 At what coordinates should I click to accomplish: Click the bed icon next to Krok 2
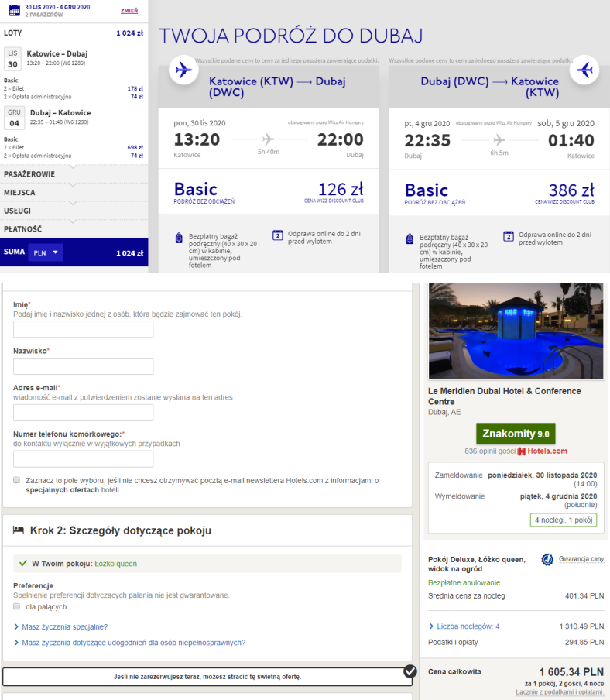pyautogui.click(x=19, y=530)
